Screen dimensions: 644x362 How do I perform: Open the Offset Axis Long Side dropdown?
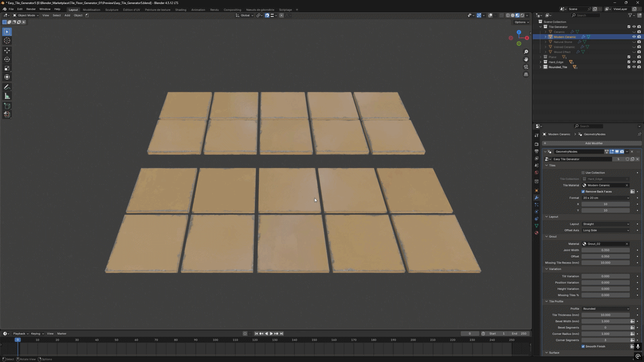606,230
